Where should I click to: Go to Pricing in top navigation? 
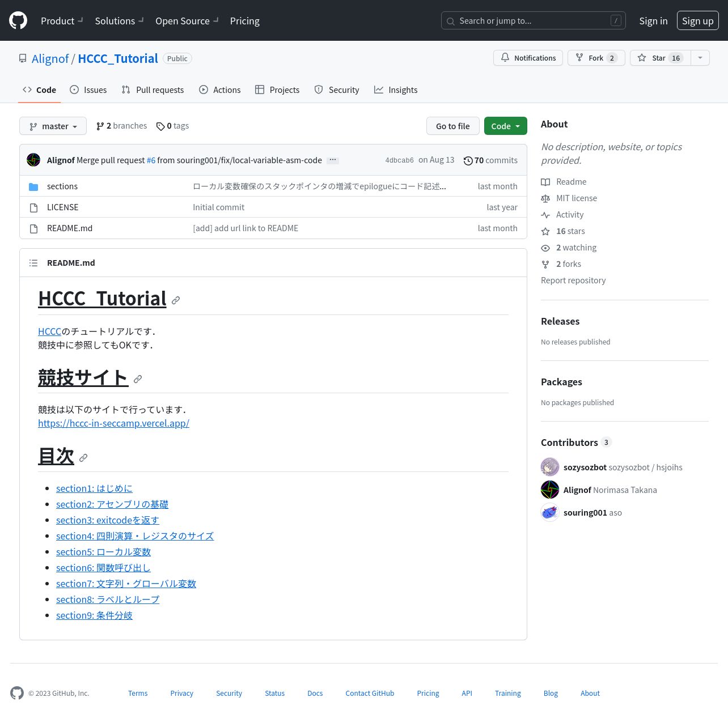(x=244, y=21)
